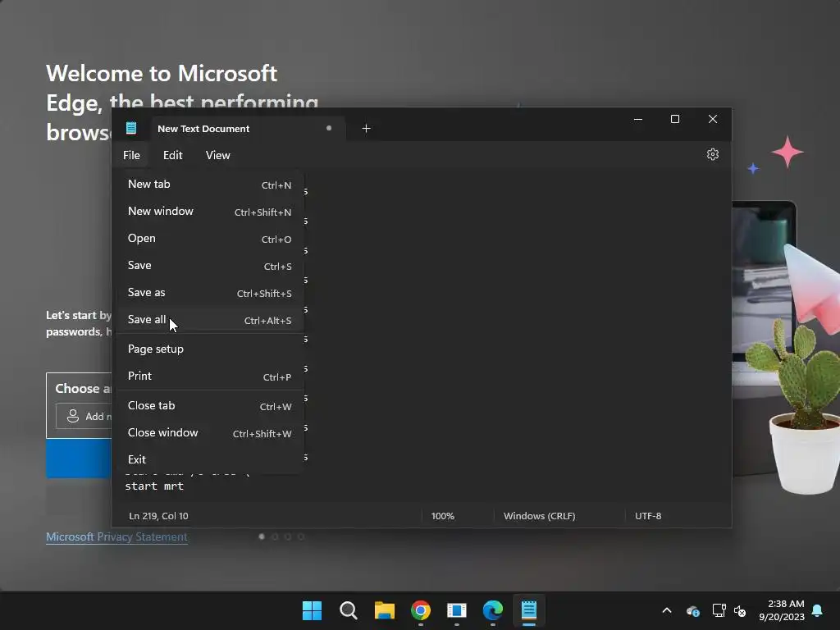
Task: Select Open in the File menu
Action: click(x=209, y=239)
